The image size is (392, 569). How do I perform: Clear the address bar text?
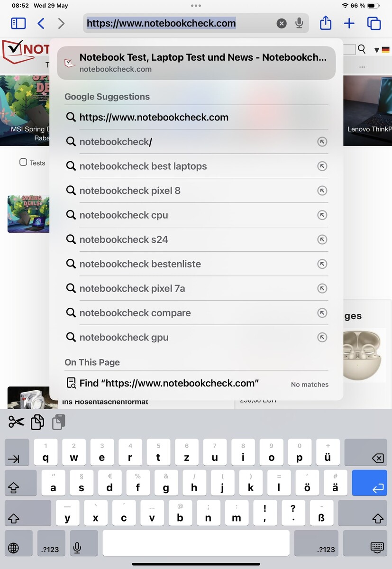point(282,23)
